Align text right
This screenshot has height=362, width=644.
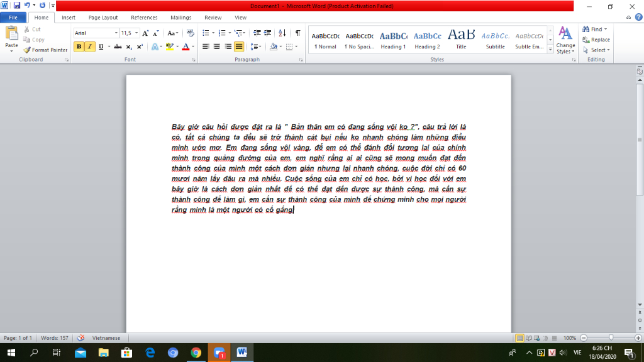[x=228, y=47]
